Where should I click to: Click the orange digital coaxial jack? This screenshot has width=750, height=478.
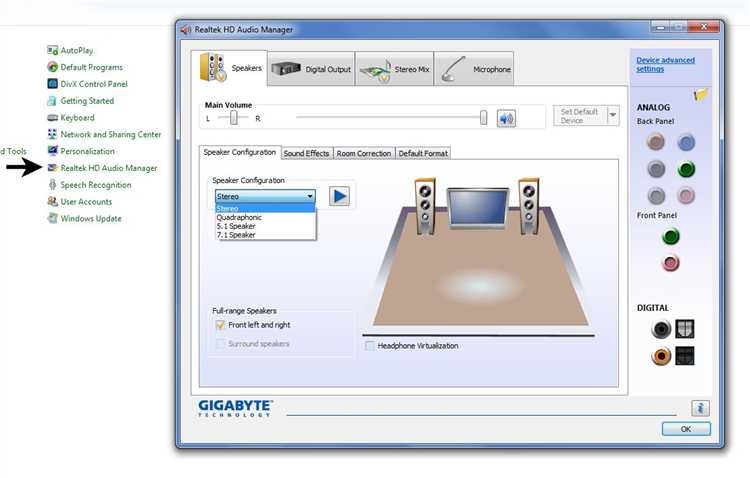[662, 356]
